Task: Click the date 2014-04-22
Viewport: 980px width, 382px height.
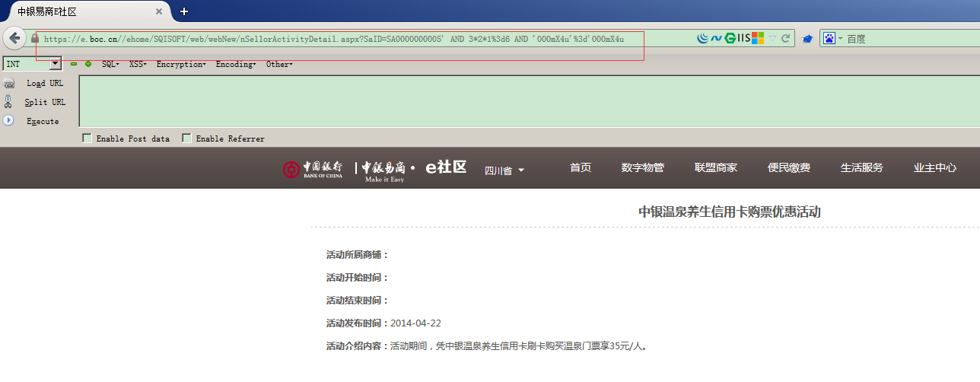Action: coord(415,323)
